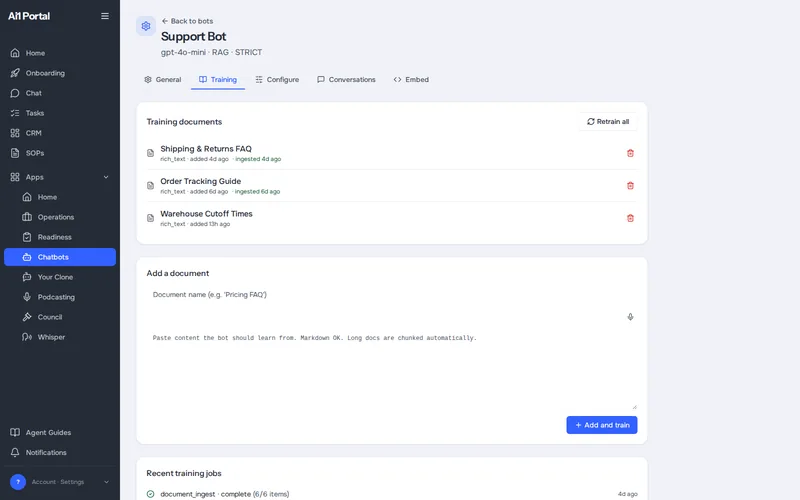Click the AI1 Portal logo
This screenshot has height=500, width=800.
[x=29, y=16]
